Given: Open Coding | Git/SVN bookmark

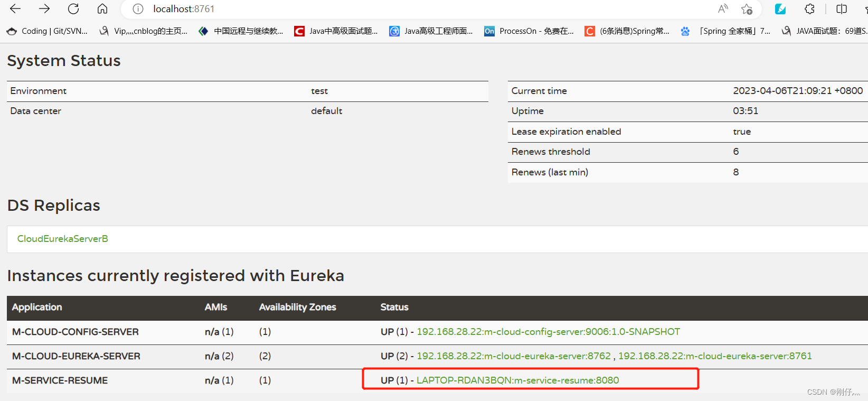Looking at the screenshot, I should [47, 31].
